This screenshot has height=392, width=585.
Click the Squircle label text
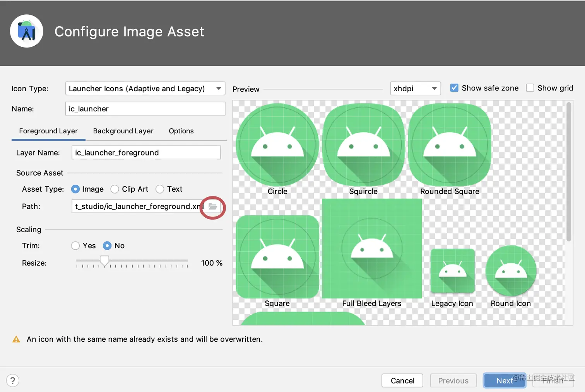[363, 191]
